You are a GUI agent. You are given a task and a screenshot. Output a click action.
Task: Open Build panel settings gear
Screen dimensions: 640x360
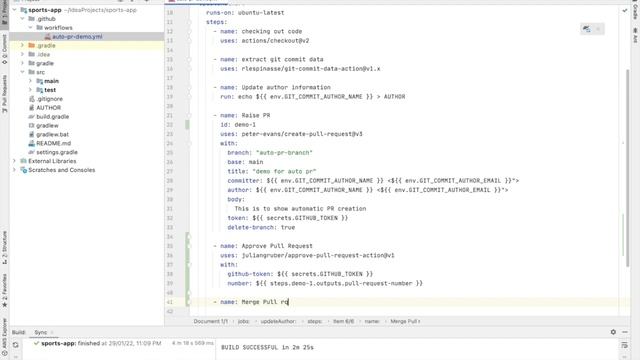coord(613,332)
